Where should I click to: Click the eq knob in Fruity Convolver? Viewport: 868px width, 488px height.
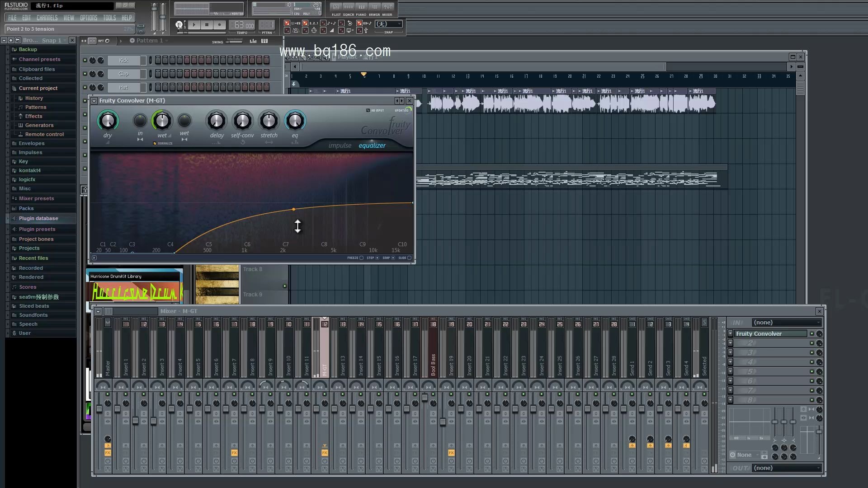295,121
